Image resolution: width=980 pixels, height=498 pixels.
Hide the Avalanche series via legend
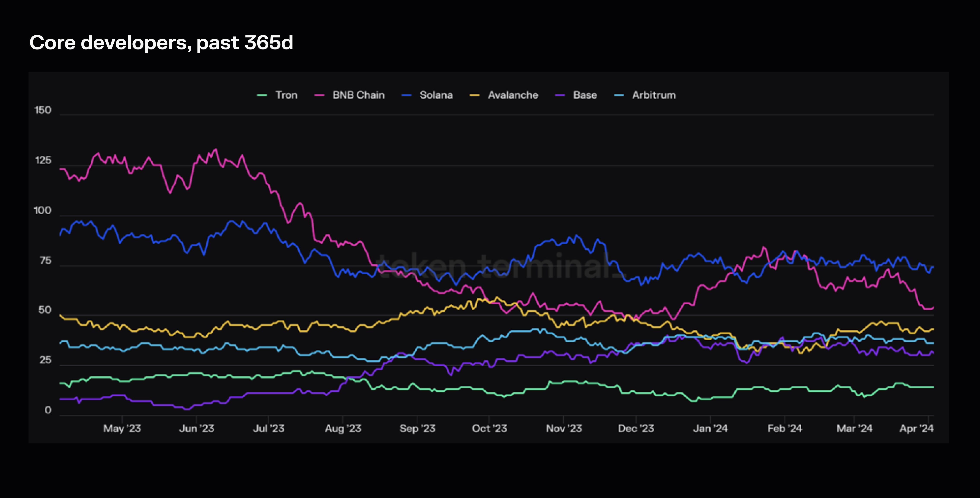coord(513,95)
